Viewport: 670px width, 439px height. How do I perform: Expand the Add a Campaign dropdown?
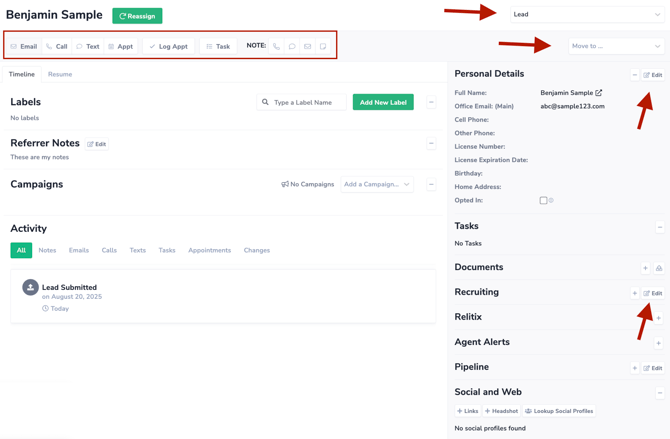point(377,185)
